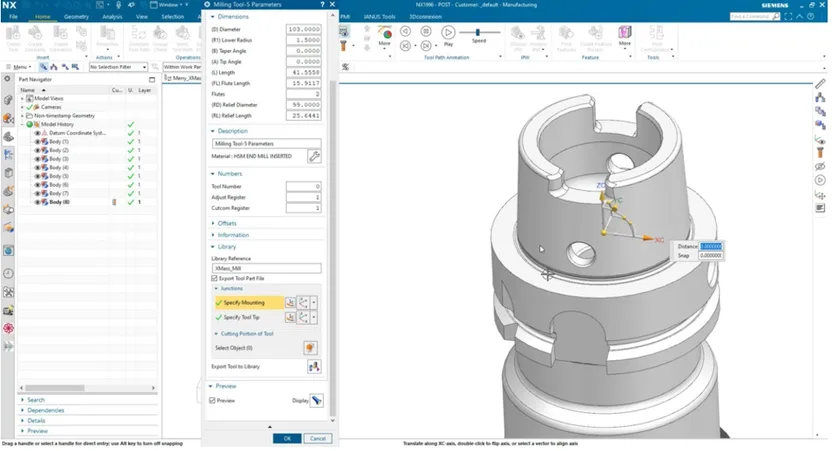Collapse the Junctions group
The width and height of the screenshot is (840, 451).
pyautogui.click(x=216, y=288)
